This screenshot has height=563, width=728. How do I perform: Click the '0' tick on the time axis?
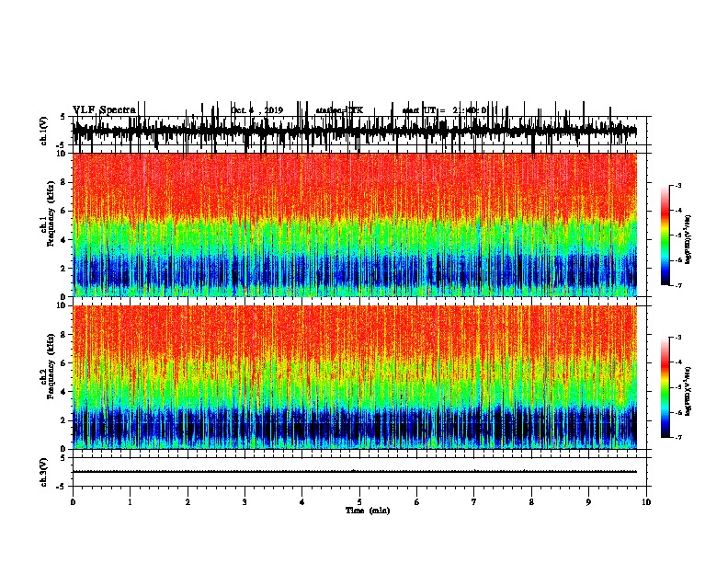[73, 502]
